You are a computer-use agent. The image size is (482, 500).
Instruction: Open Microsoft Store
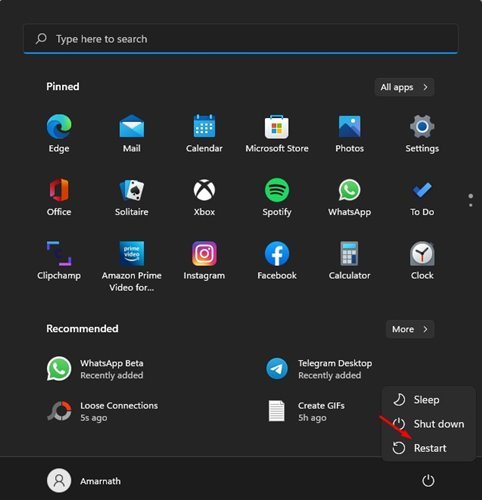click(277, 133)
